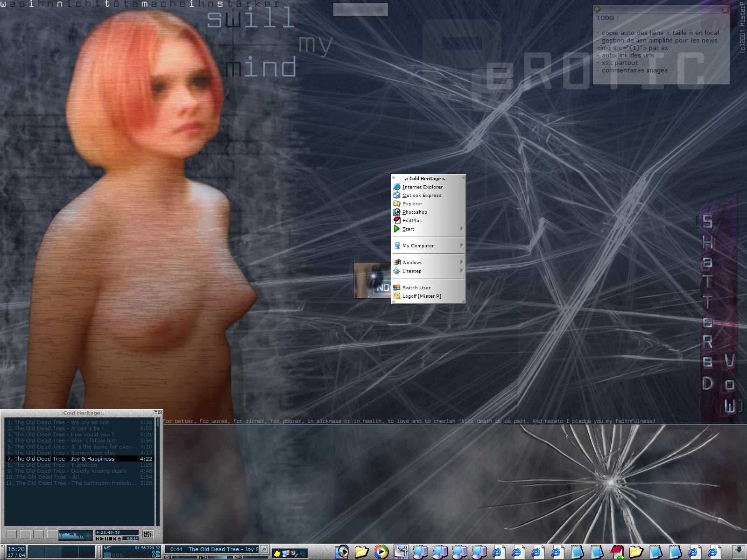Click the yellow sticky note tray icon
The width and height of the screenshot is (747, 560).
tap(277, 553)
